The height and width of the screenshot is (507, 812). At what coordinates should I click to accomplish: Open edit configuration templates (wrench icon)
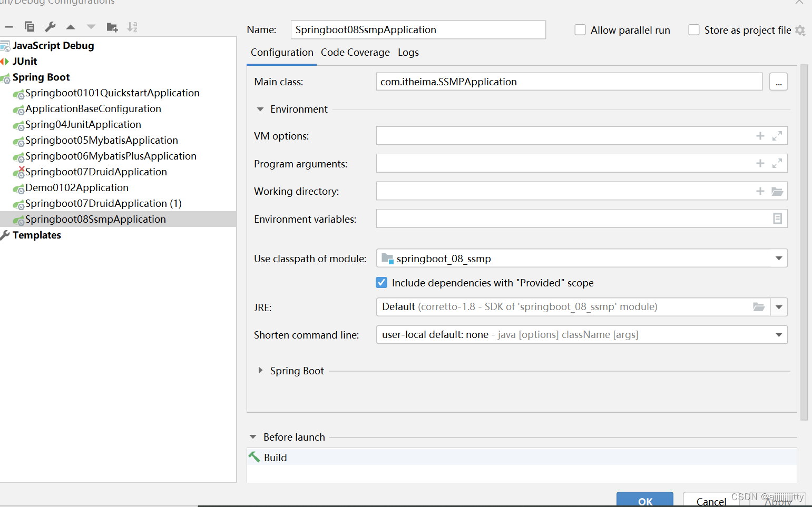click(x=50, y=26)
